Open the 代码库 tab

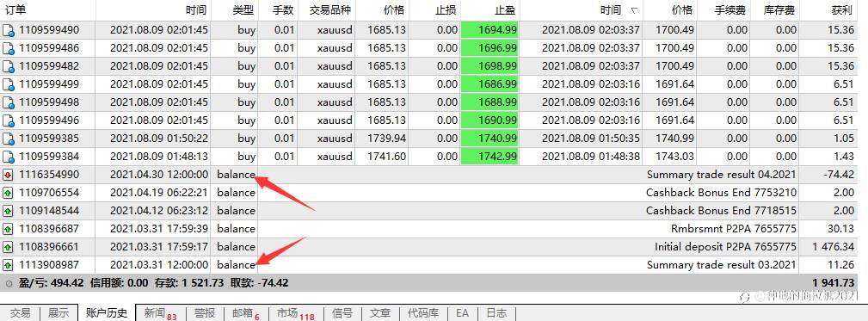[423, 313]
